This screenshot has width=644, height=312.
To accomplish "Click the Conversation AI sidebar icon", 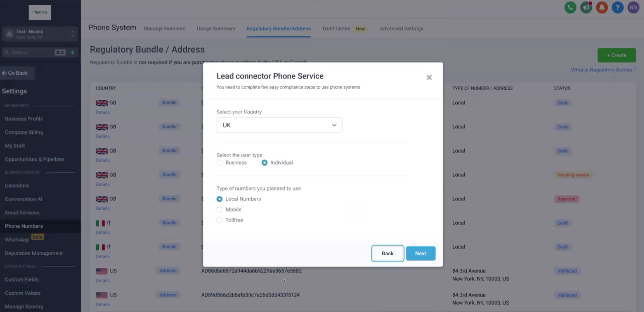I will (23, 199).
